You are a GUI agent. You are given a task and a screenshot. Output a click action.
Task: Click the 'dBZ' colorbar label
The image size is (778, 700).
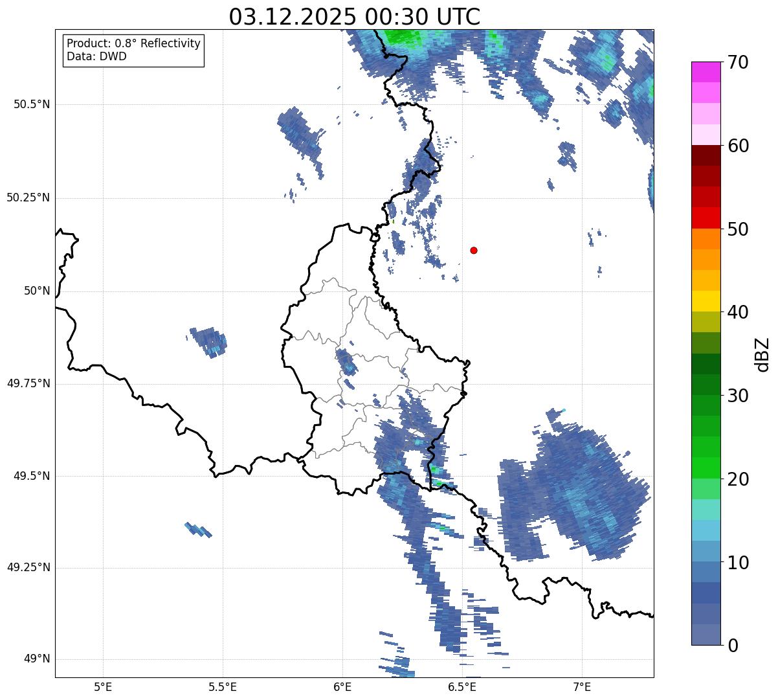point(762,354)
